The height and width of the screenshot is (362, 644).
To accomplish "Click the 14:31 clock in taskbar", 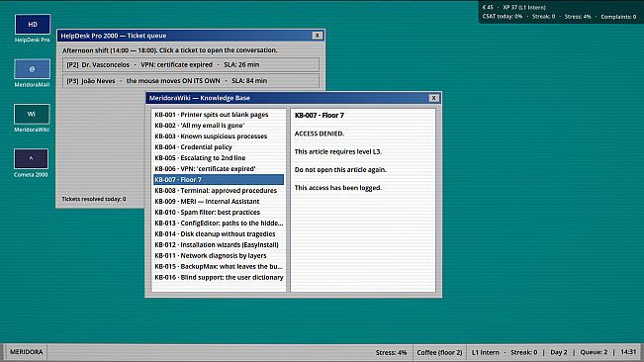I will coord(628,352).
